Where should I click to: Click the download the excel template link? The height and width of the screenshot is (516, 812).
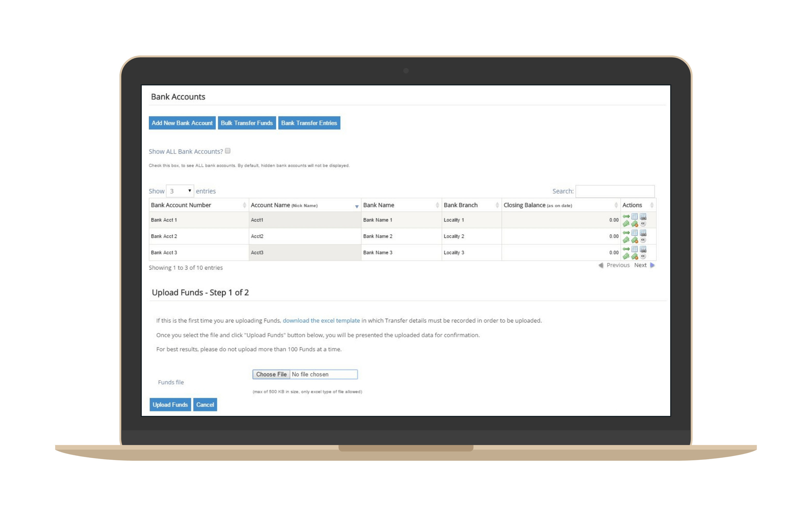coord(321,320)
